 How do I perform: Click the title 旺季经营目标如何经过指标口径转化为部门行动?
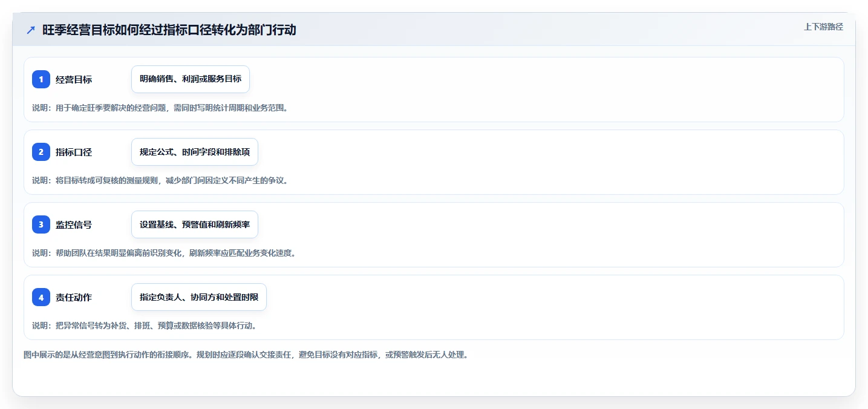169,30
